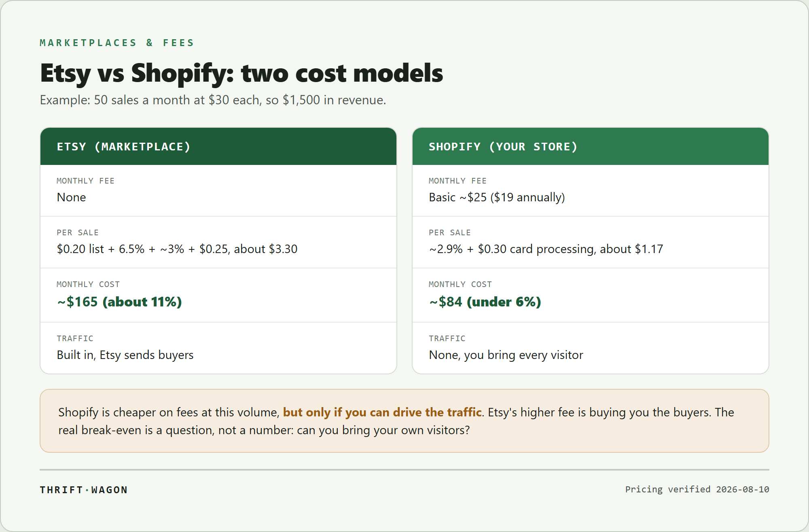Click the 'MONTHLY COST' label in the Shopify card

[x=460, y=284]
